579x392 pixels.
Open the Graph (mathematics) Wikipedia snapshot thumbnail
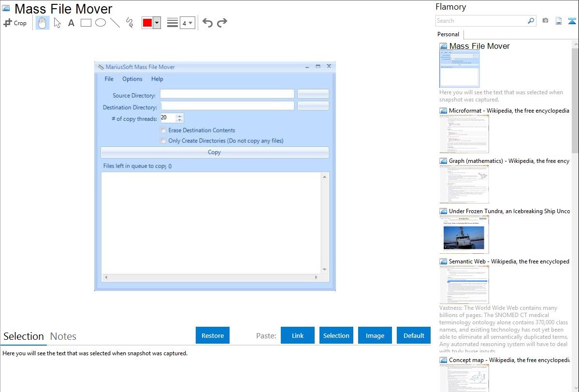(x=463, y=184)
